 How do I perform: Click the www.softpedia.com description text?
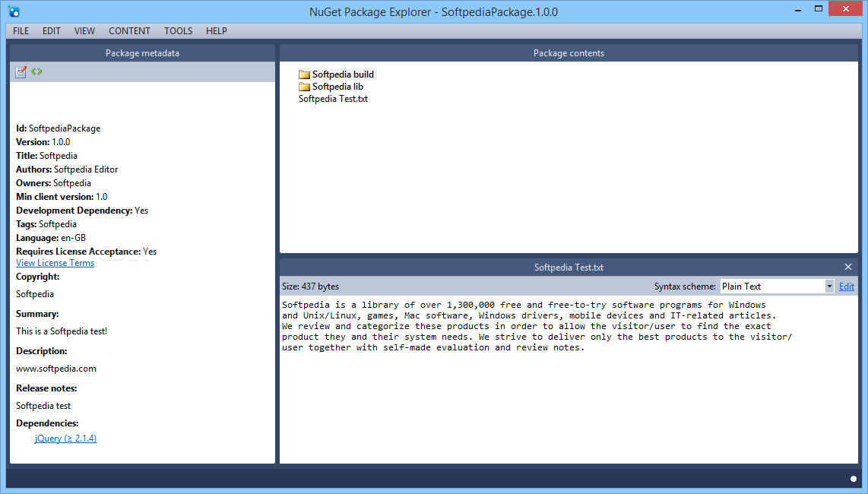point(56,369)
